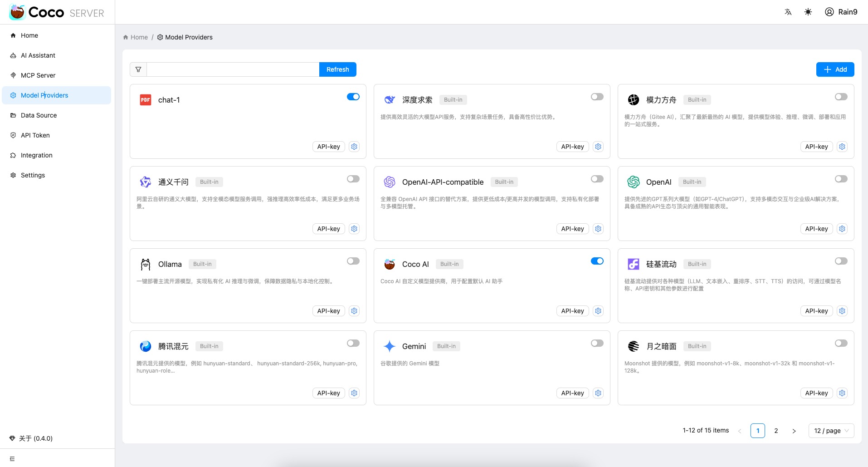The width and height of the screenshot is (868, 467).
Task: Click the 硅基流动 purple logo icon
Action: [634, 264]
